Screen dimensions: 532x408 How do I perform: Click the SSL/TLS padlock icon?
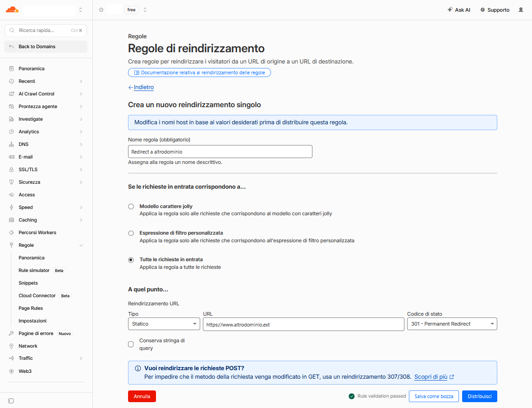12,169
